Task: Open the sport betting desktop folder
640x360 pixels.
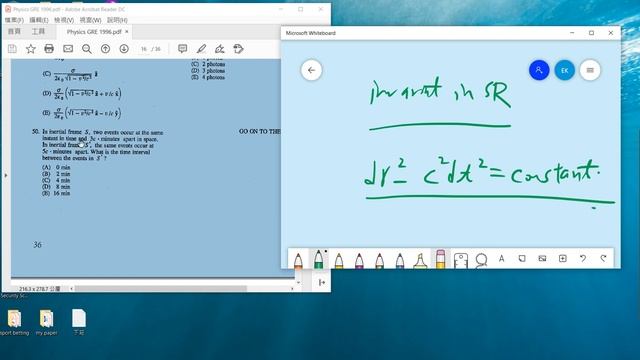Action: click(15, 322)
